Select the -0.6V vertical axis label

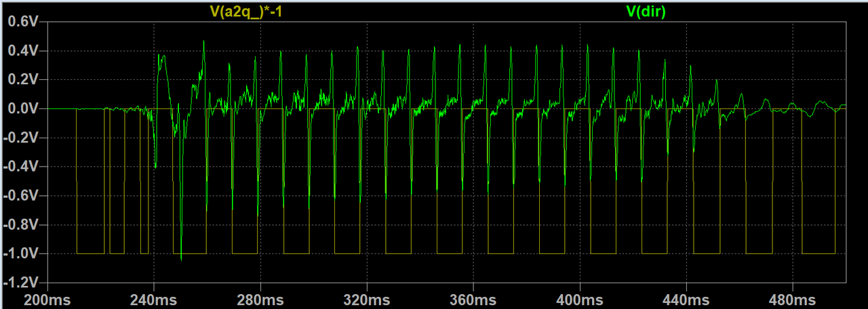point(22,196)
